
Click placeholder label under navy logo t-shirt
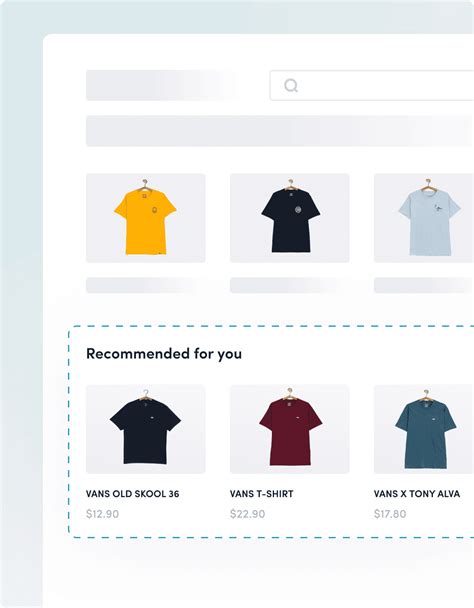coord(287,285)
